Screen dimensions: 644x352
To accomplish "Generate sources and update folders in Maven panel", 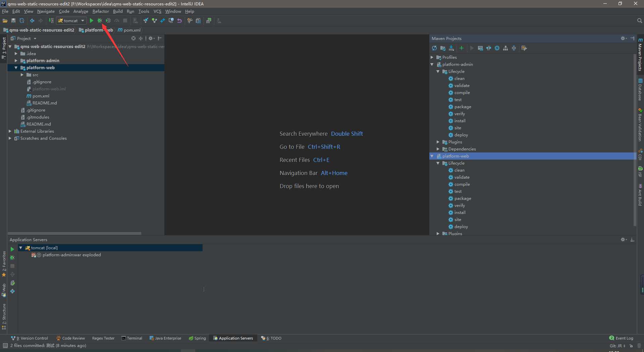I will coord(443,48).
